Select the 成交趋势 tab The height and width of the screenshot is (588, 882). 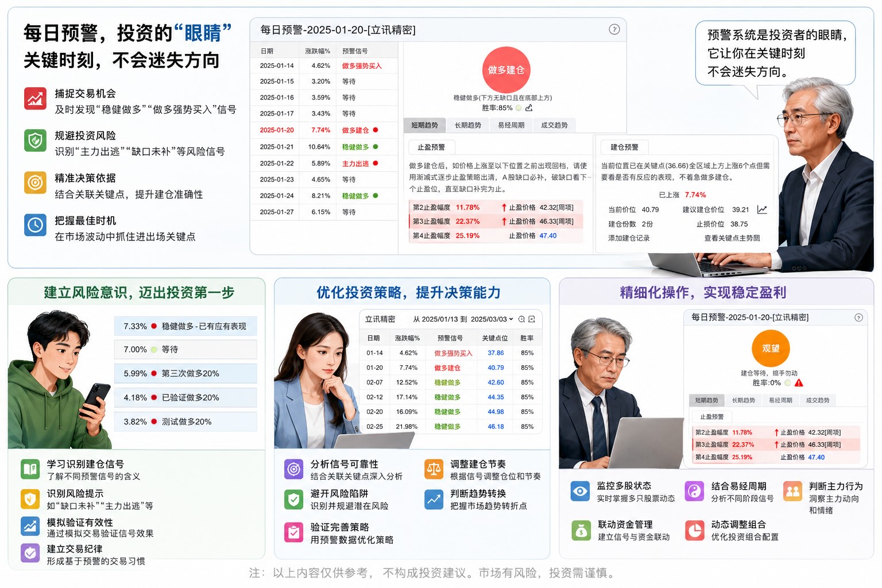click(554, 125)
